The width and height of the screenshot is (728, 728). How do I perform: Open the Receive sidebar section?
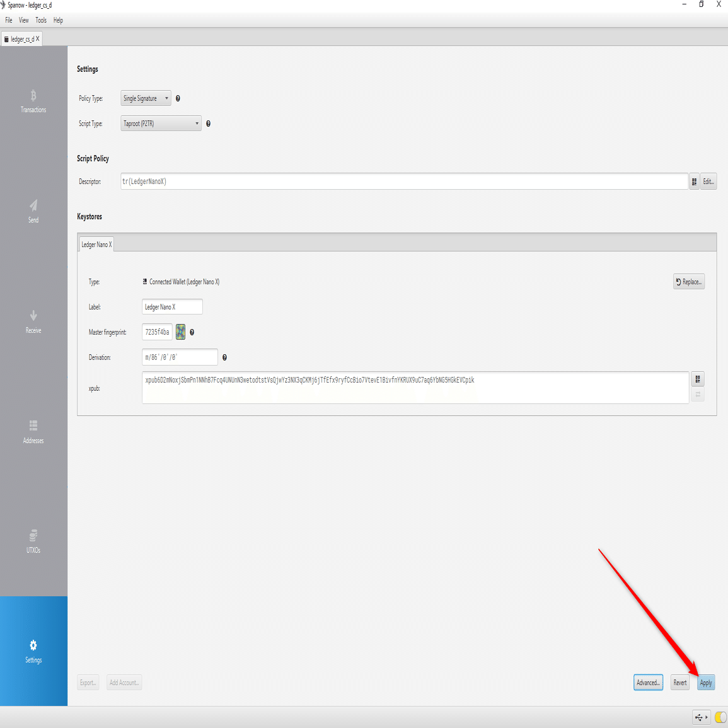(x=33, y=321)
